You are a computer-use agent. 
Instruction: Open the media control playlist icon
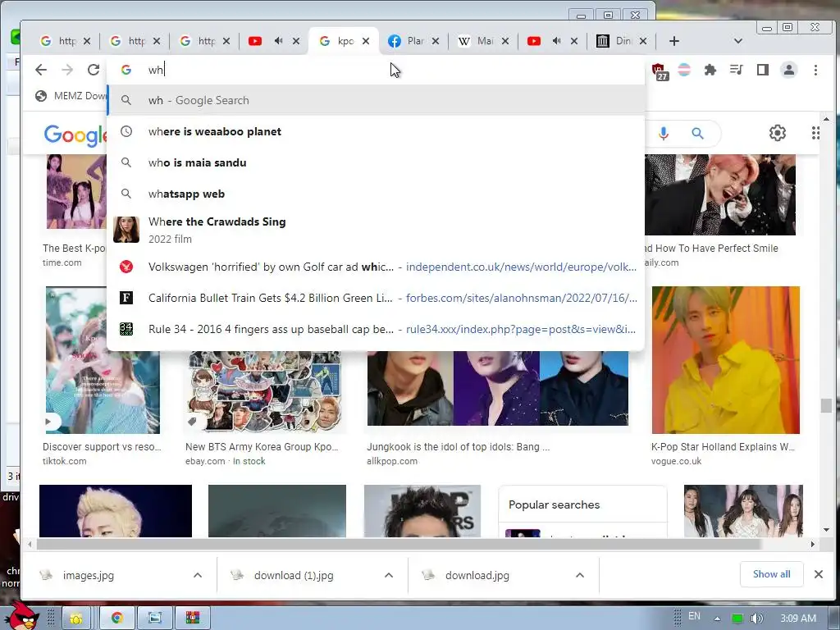[x=736, y=70]
